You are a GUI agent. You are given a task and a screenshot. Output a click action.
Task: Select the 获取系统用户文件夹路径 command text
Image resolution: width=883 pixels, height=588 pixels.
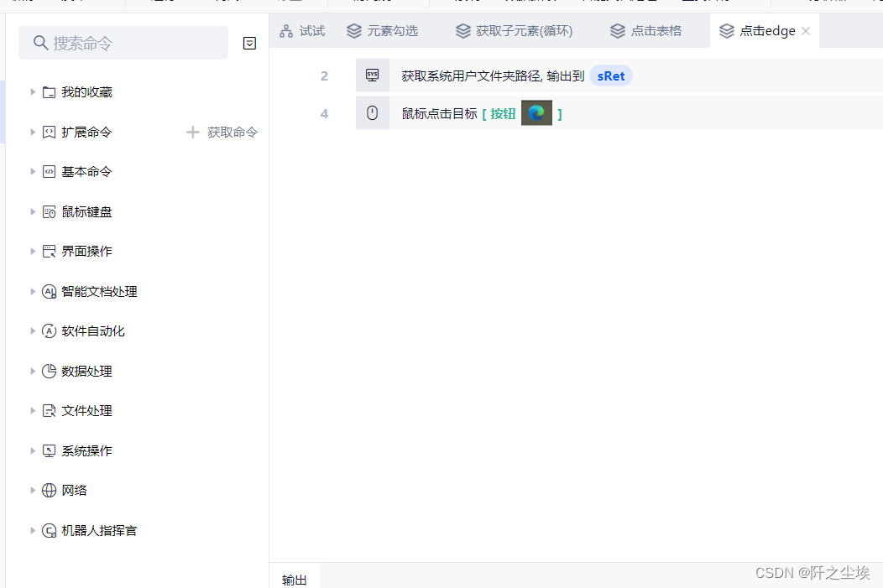[x=472, y=76]
